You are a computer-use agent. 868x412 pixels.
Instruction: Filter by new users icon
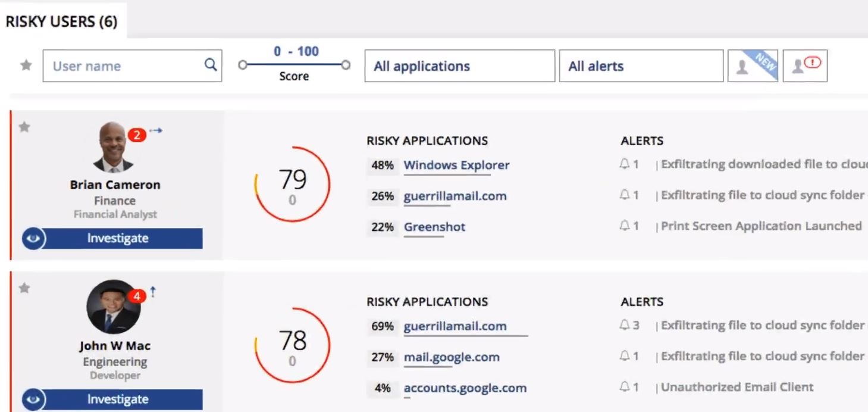753,65
